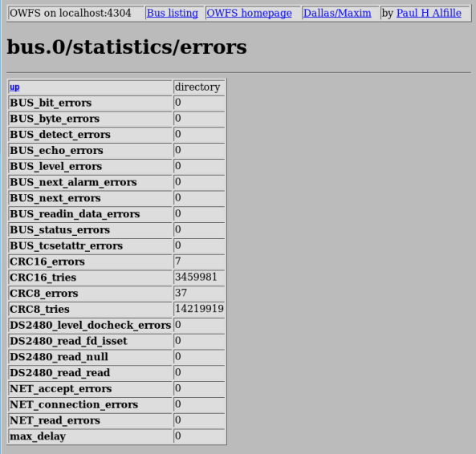Select the NET_read_errors row label

point(55,420)
